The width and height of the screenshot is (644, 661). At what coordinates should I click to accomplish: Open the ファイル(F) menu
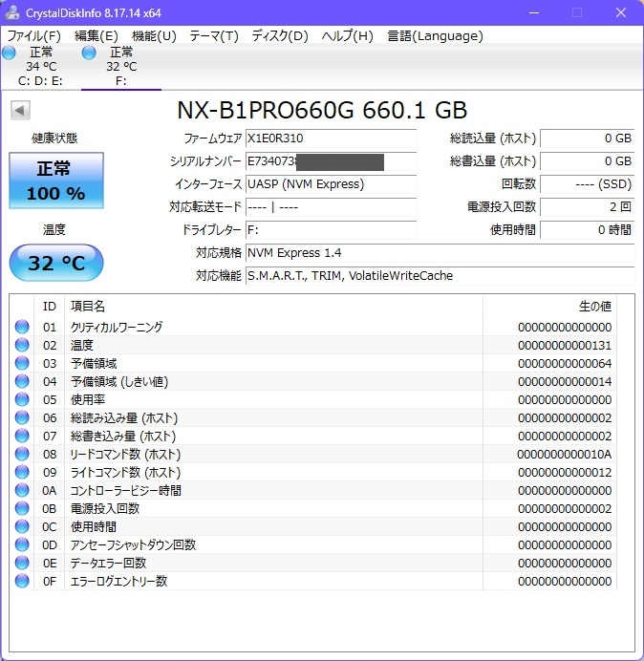click(x=34, y=36)
